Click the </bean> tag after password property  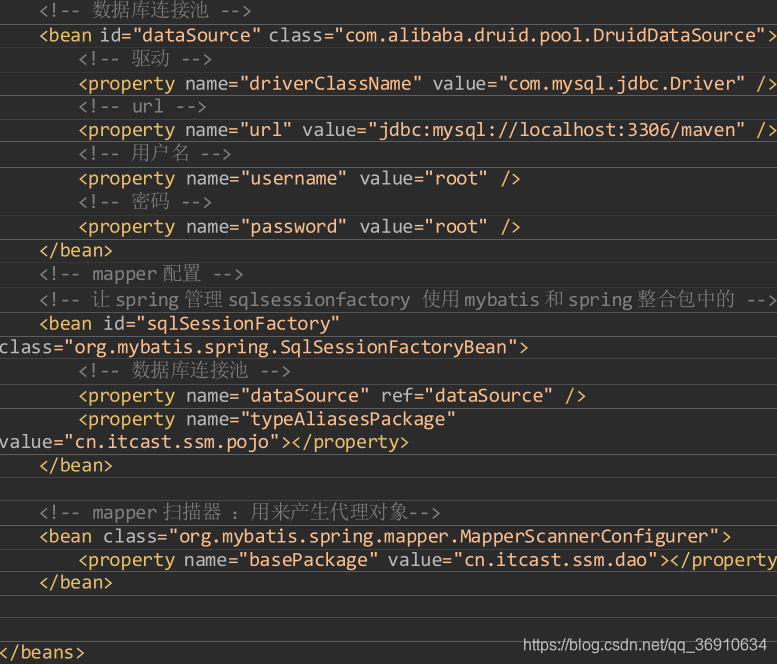pos(76,250)
